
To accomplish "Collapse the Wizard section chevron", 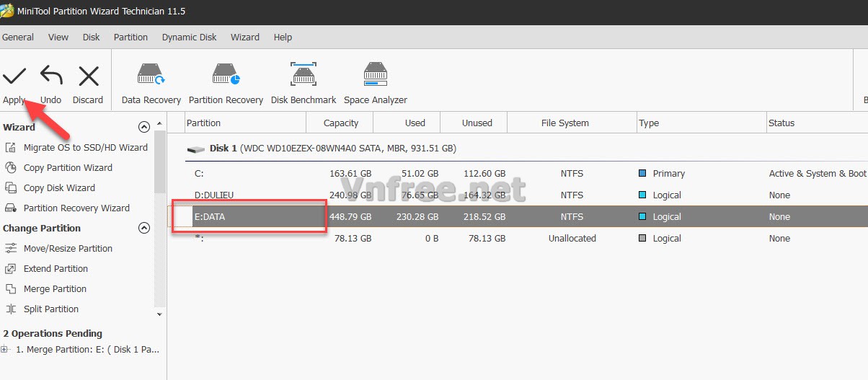I will tap(143, 128).
